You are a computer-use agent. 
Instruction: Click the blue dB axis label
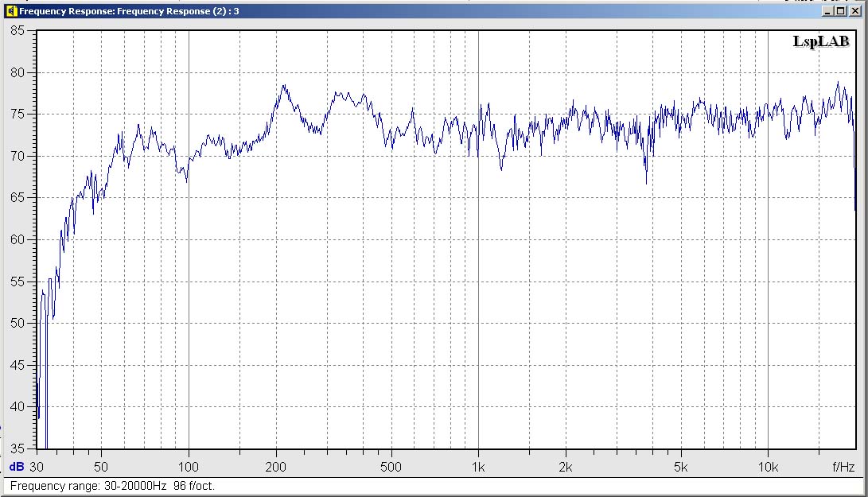coord(16,467)
